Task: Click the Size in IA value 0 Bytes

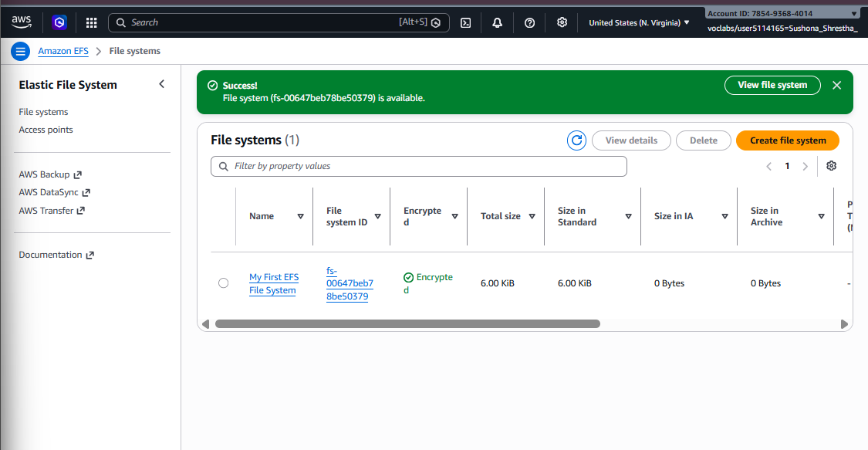Action: (669, 283)
